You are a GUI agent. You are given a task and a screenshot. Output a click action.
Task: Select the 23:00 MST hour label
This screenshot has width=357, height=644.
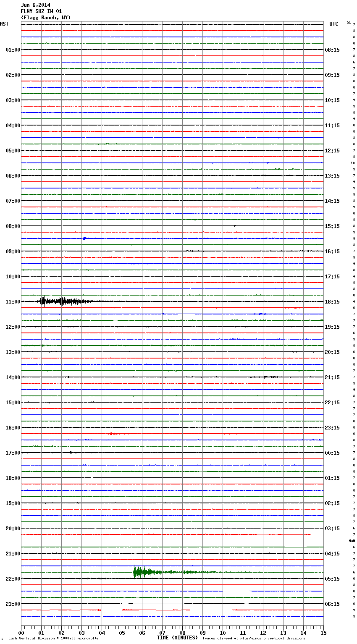coord(13,604)
